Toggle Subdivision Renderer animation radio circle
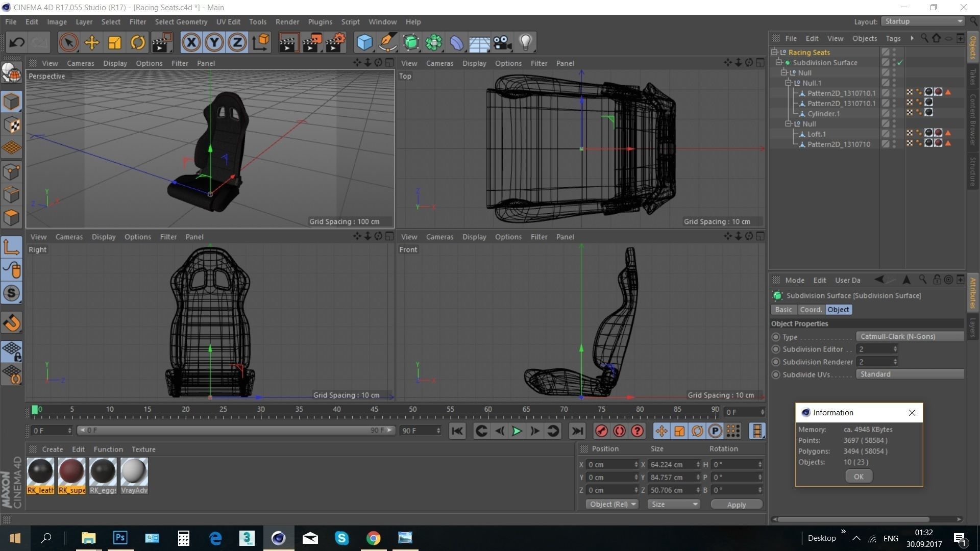Screen dimensions: 980x551 tap(776, 362)
